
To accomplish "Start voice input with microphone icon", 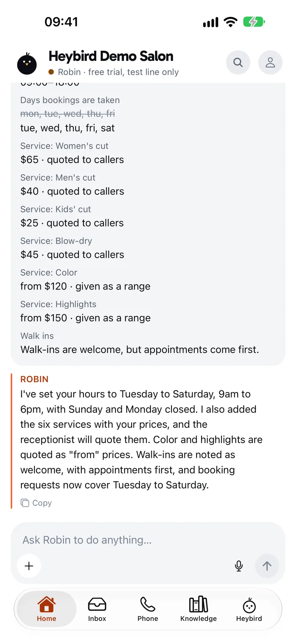I will [239, 566].
